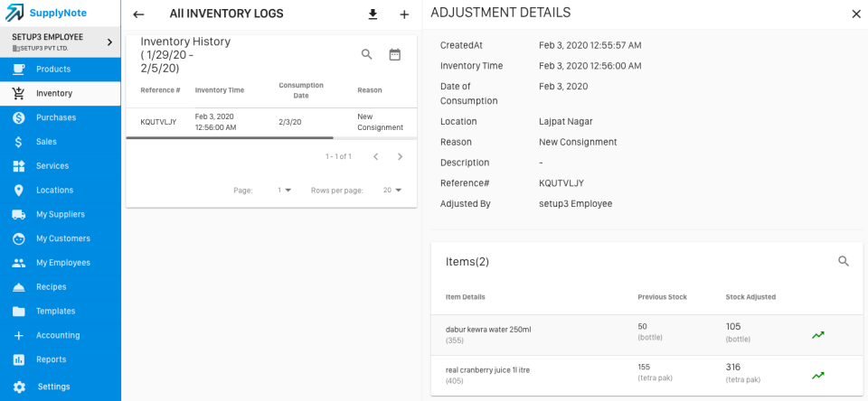Image resolution: width=868 pixels, height=401 pixels.
Task: Click the Reference # column header
Action: (161, 90)
